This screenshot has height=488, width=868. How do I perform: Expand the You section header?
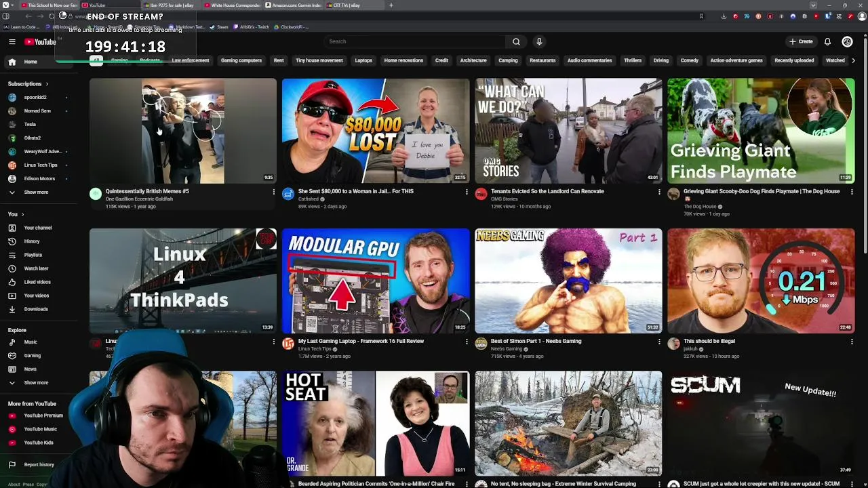(16, 214)
